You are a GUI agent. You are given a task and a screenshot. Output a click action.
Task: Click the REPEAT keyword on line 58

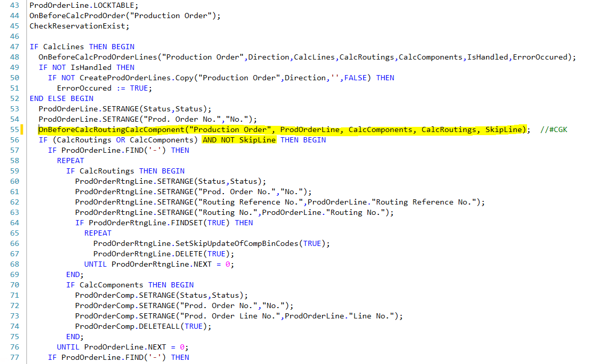pos(70,160)
